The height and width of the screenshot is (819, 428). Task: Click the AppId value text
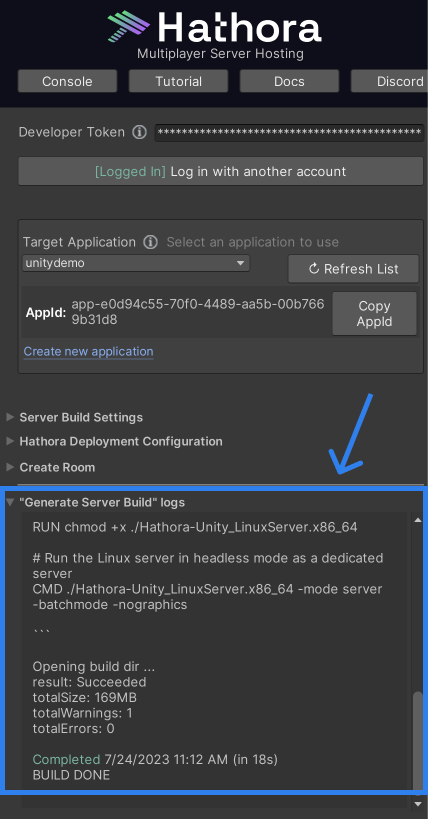point(198,312)
